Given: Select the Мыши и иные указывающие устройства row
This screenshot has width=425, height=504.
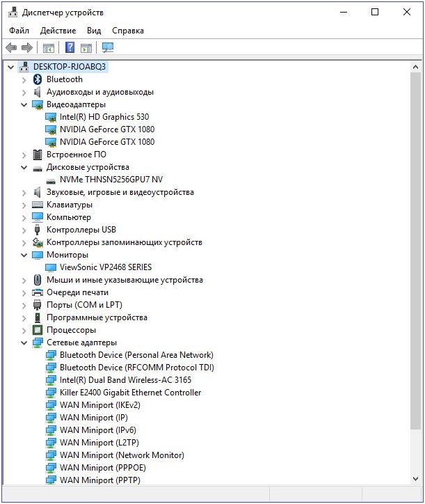Looking at the screenshot, I should pos(125,280).
